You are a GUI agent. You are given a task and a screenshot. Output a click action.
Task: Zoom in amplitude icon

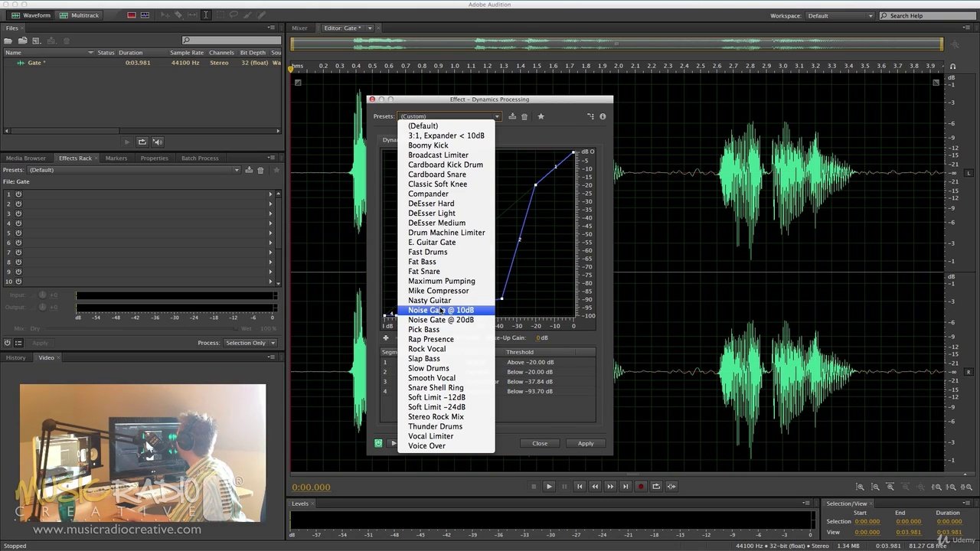pos(860,487)
